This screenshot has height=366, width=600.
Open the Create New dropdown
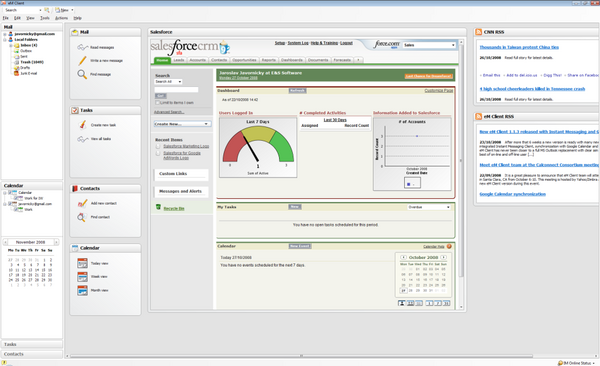coord(182,124)
